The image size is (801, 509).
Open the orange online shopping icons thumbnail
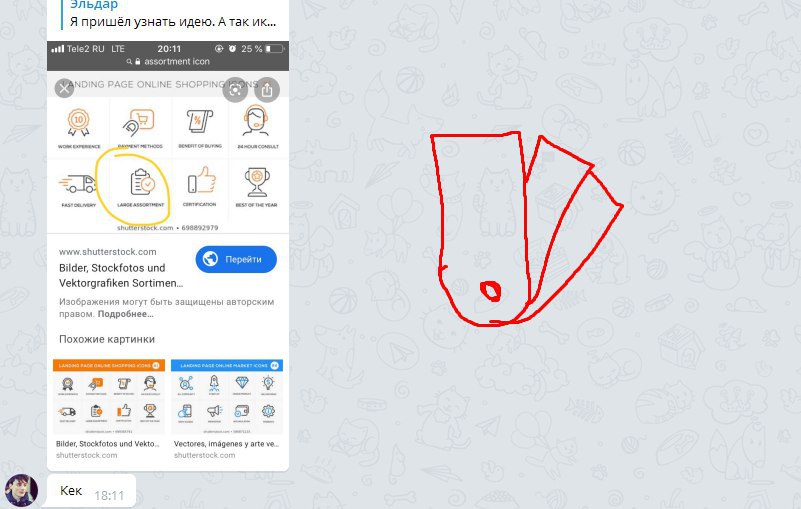tap(109, 397)
